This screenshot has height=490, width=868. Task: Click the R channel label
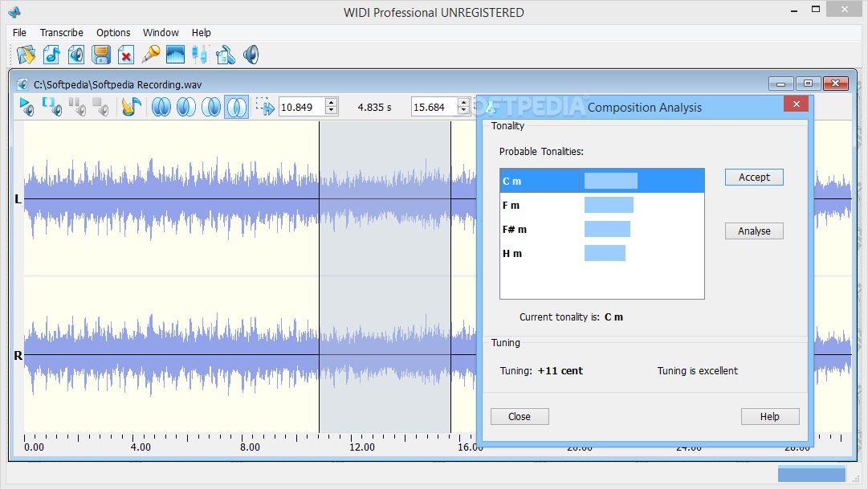[18, 356]
